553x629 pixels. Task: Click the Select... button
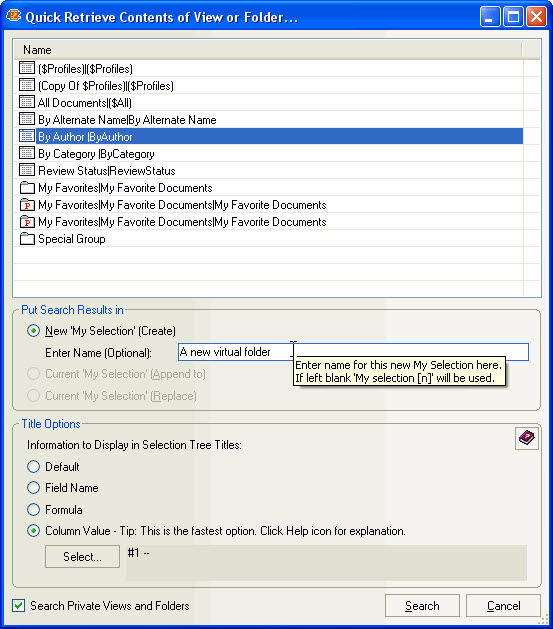82,556
